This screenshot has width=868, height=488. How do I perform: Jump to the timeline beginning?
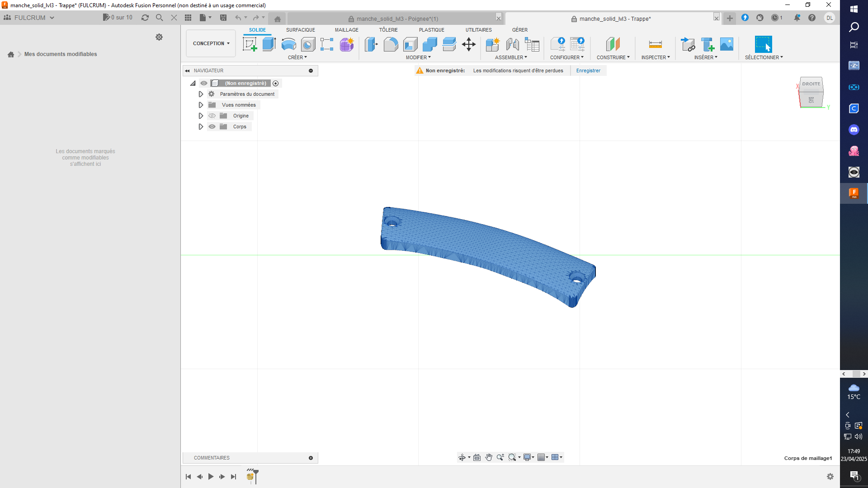[189, 477]
